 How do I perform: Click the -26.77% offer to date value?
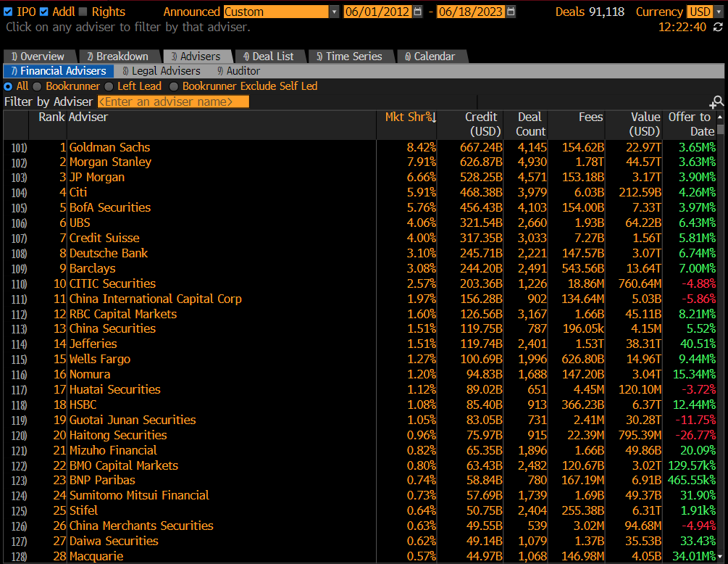[695, 435]
